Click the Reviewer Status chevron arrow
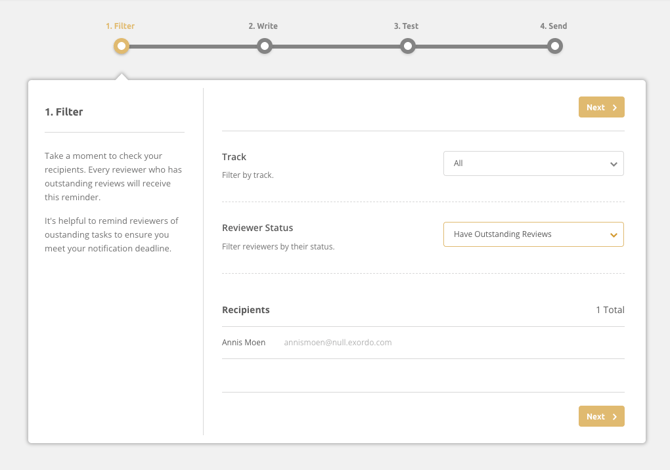 click(613, 235)
